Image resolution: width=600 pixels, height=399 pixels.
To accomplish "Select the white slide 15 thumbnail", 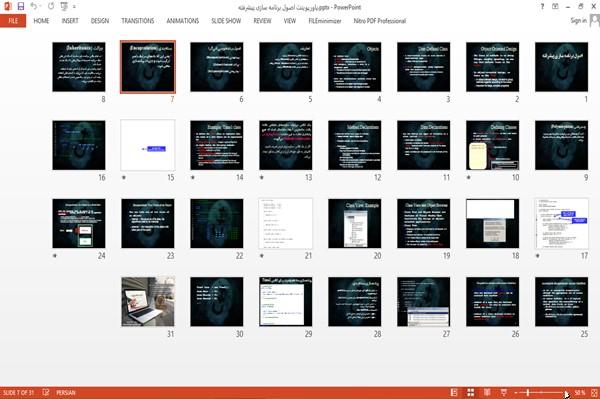I will click(148, 145).
